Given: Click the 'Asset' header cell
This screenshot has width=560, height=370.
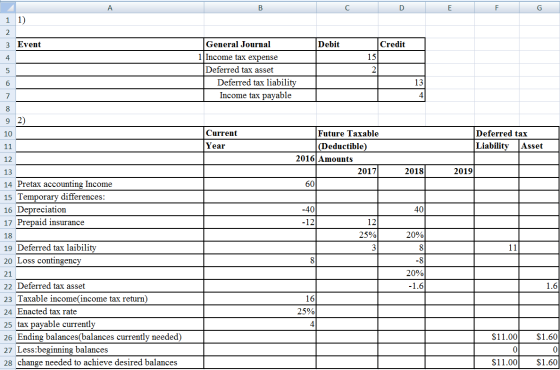Looking at the screenshot, I should tap(539, 146).
